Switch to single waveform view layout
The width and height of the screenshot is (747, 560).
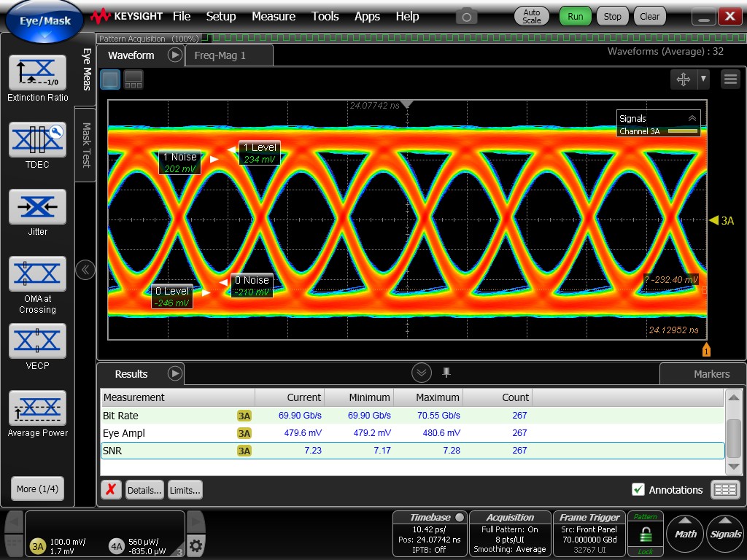[110, 79]
